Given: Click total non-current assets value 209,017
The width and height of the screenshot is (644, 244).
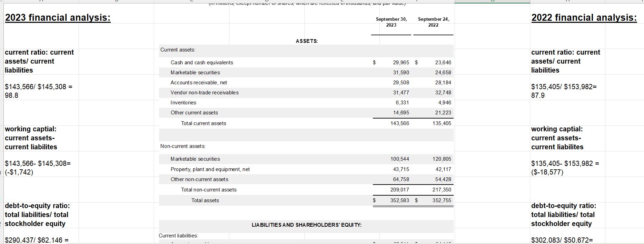Looking at the screenshot, I should (x=400, y=190).
